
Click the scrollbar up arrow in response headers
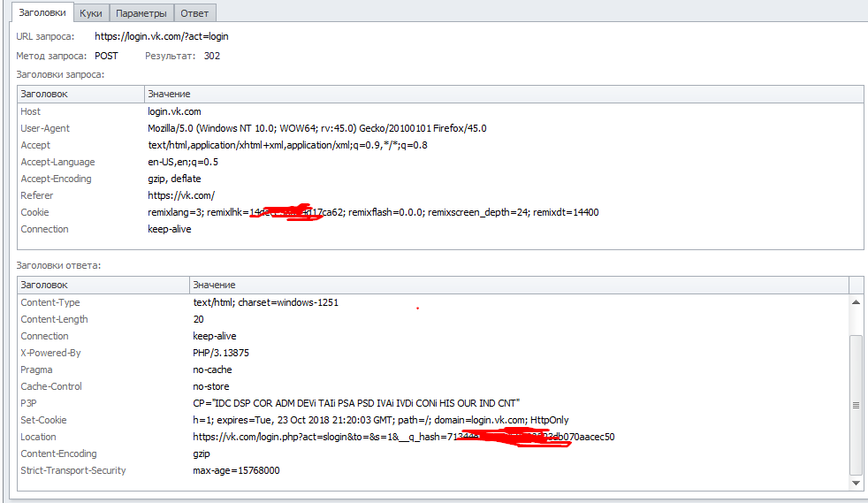[856, 302]
